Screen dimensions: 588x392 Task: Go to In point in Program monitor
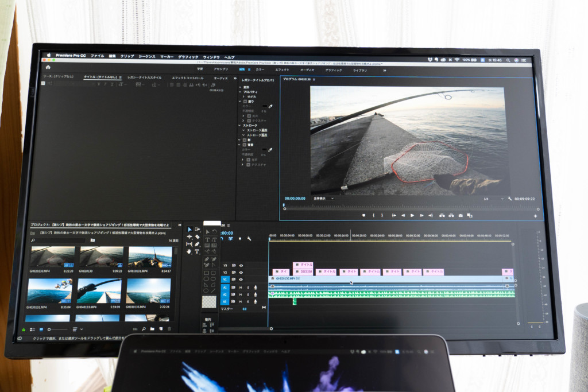[394, 215]
